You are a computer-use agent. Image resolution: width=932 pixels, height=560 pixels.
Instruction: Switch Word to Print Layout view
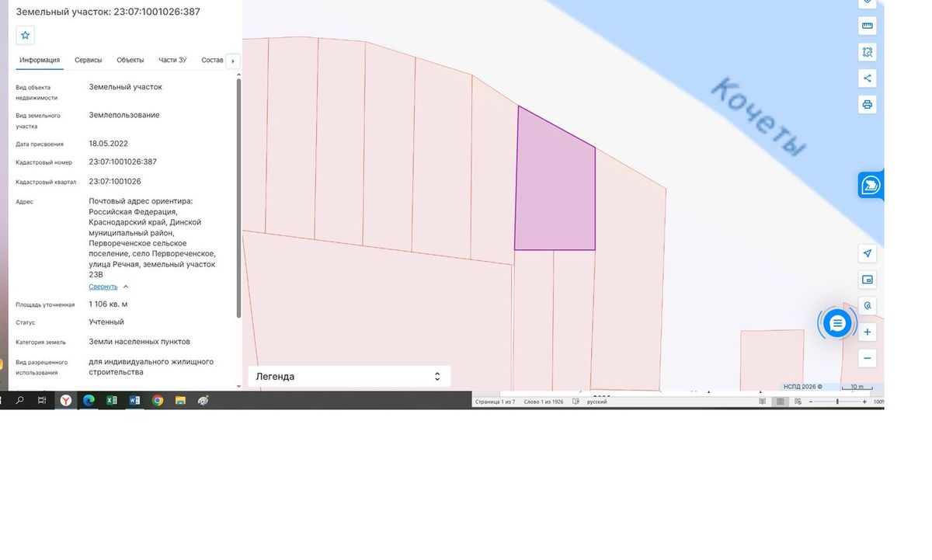pyautogui.click(x=780, y=402)
